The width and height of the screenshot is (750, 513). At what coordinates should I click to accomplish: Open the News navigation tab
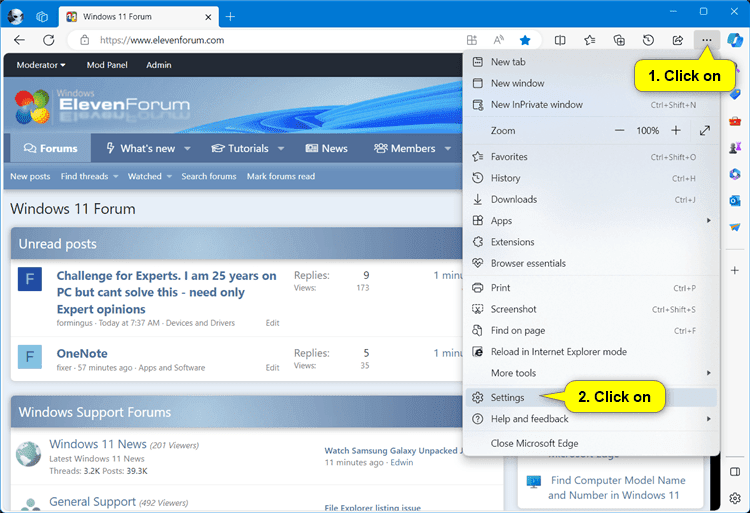[x=327, y=149]
